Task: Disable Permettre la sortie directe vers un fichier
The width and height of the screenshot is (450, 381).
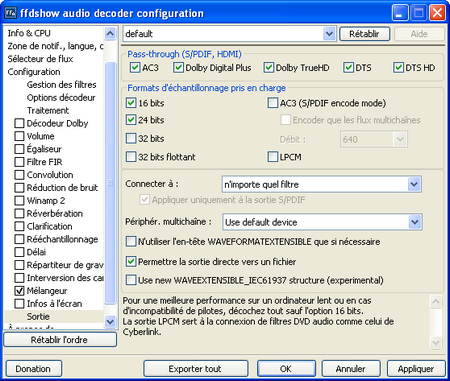Action: coord(131,262)
